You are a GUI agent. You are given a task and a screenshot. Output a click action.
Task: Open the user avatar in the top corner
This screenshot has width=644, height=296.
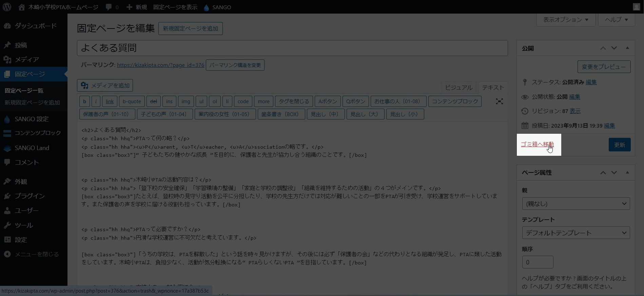click(636, 7)
